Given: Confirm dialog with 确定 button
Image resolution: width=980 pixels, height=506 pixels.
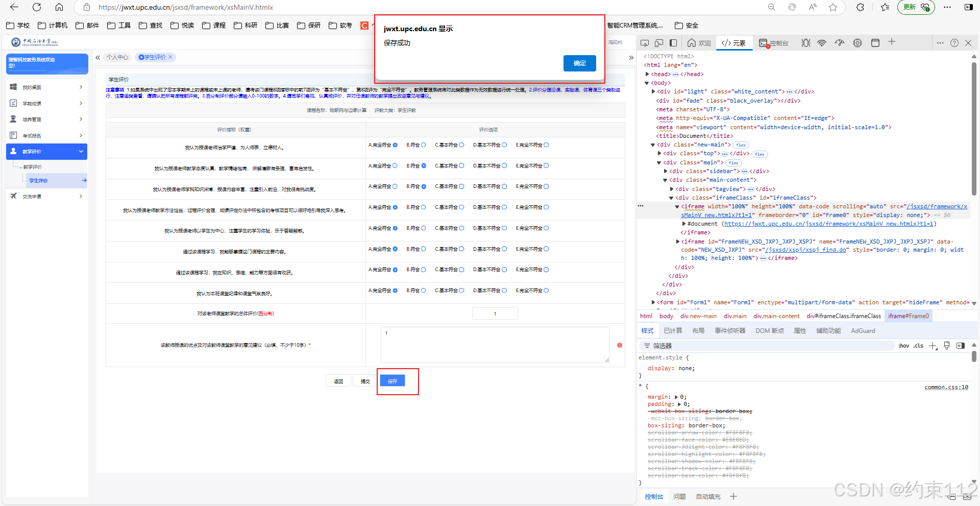Looking at the screenshot, I should (580, 63).
